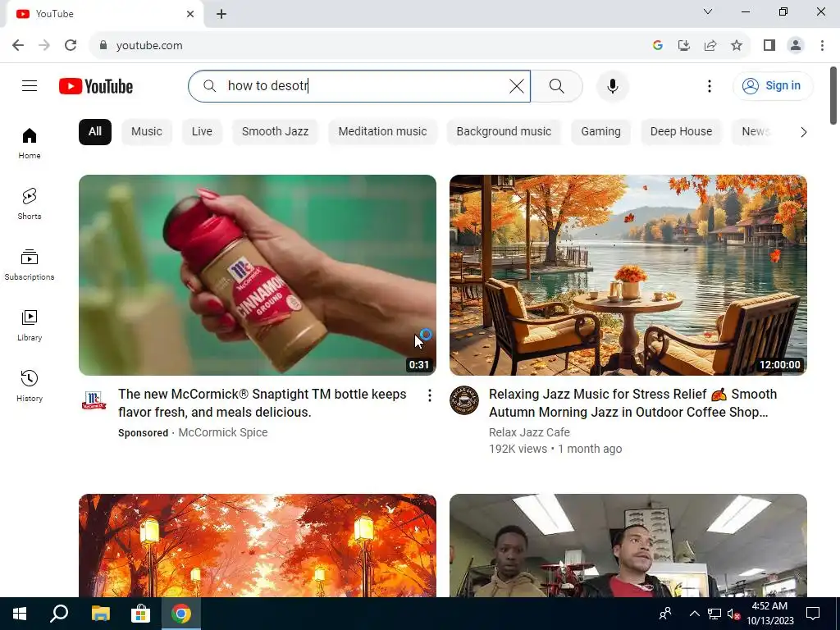Open the two men in store thumbnail
Screen dimensions: 840x630
[x=628, y=546]
